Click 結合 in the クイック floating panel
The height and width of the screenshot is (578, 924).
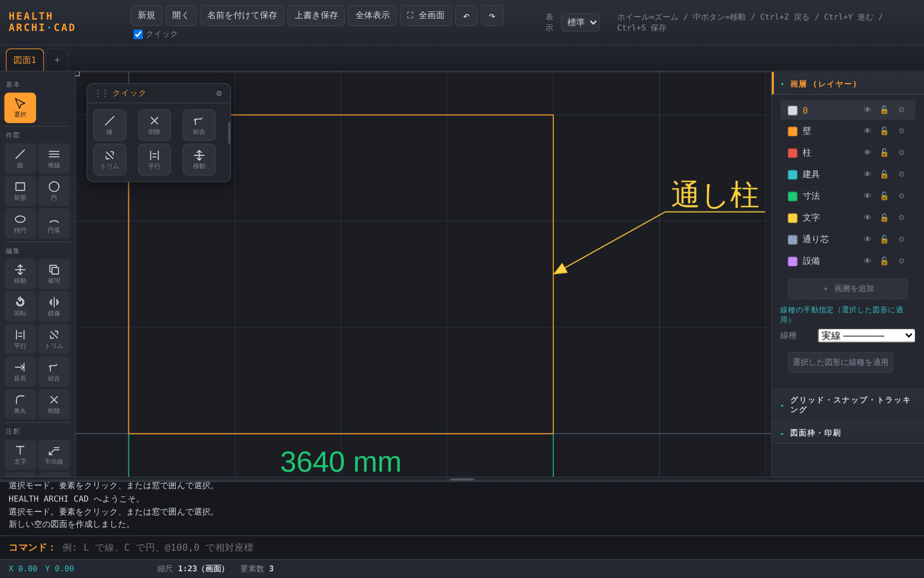click(x=199, y=125)
